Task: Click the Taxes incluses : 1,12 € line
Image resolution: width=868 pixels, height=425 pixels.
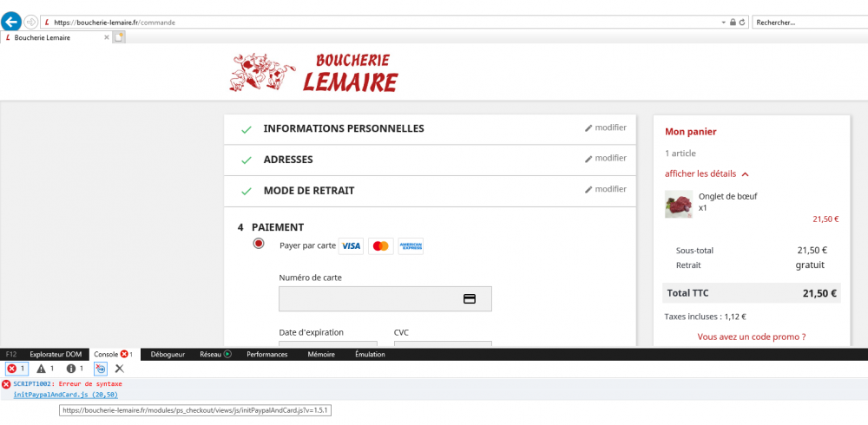Action: click(x=705, y=317)
